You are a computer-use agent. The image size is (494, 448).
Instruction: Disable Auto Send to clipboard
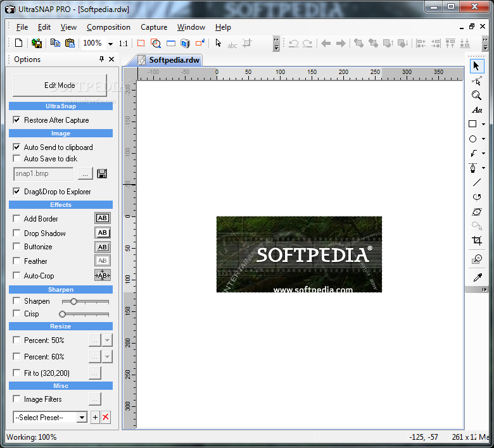[16, 147]
